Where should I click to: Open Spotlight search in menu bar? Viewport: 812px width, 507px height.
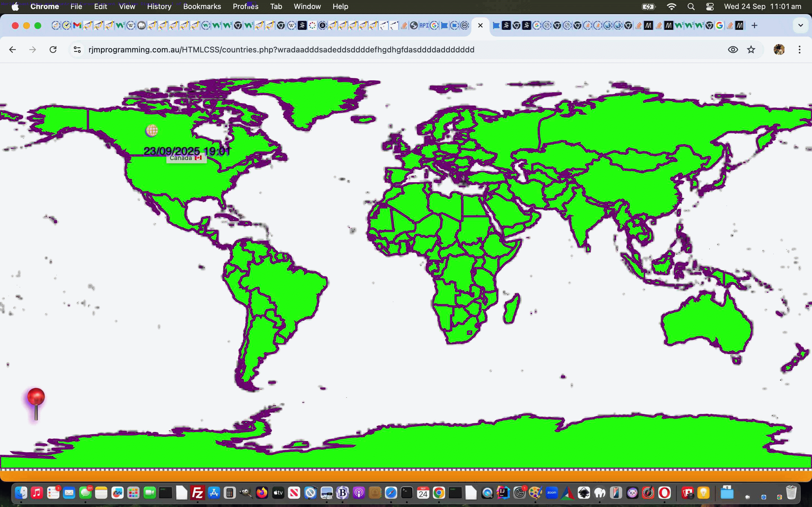click(x=691, y=6)
